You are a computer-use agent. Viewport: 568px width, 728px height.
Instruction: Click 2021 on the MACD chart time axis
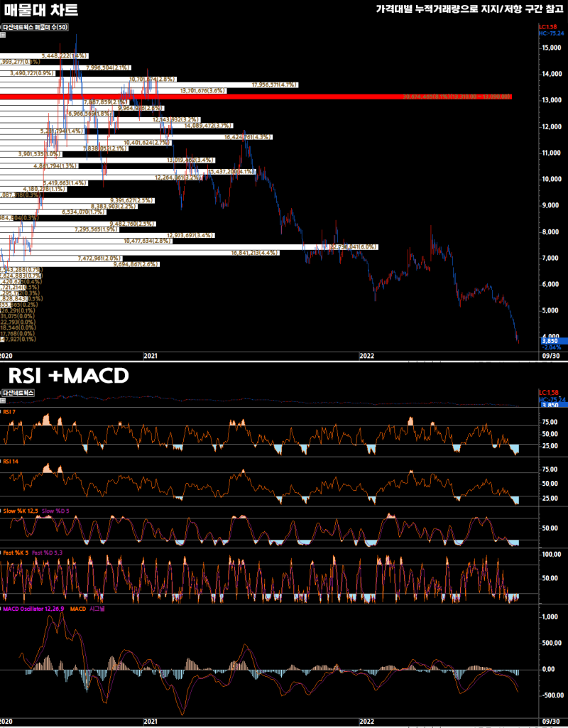point(151,722)
